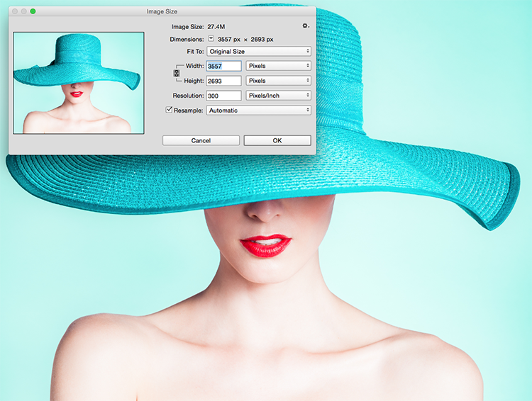Click the Resolution input field
The height and width of the screenshot is (401, 532).
(x=224, y=96)
